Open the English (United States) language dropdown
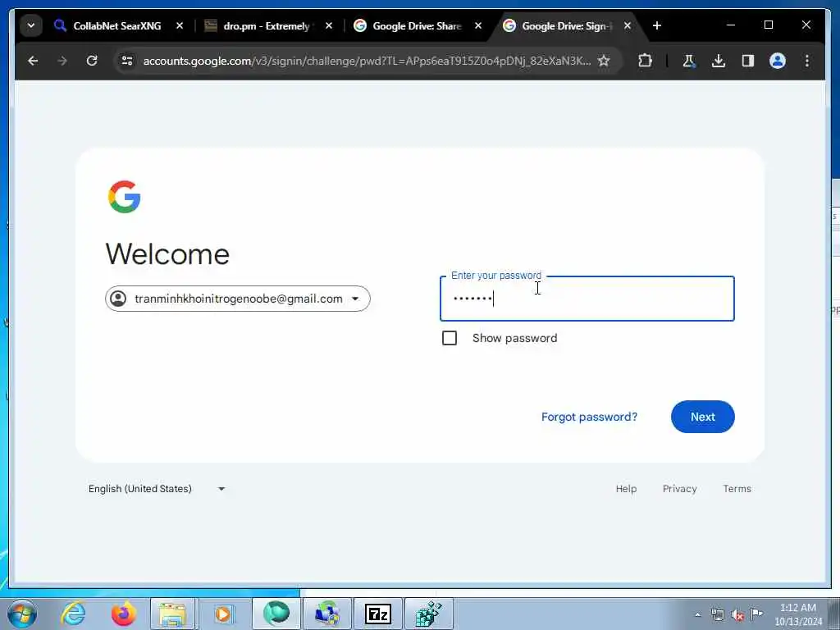 [x=157, y=489]
